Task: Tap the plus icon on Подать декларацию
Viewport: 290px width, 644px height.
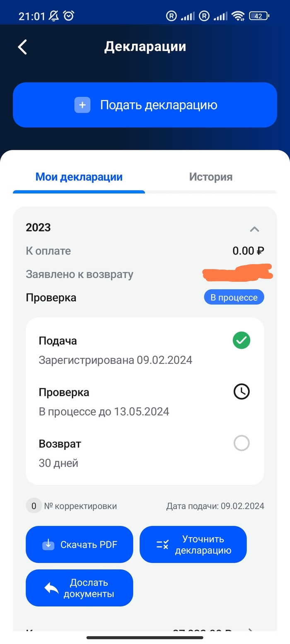Action: pos(82,105)
